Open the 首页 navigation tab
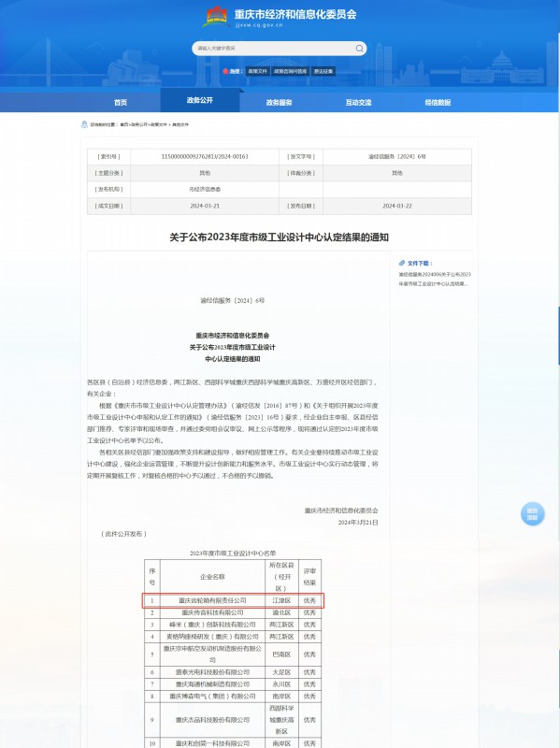The image size is (560, 748). coord(121,102)
